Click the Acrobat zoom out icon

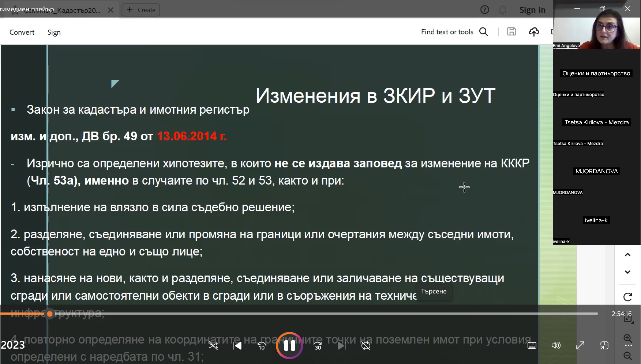pyautogui.click(x=628, y=356)
